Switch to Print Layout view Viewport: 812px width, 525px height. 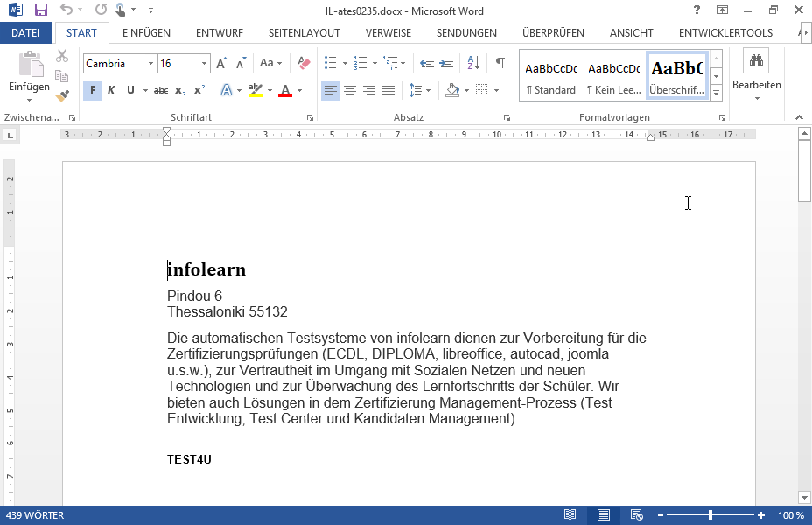click(x=603, y=515)
